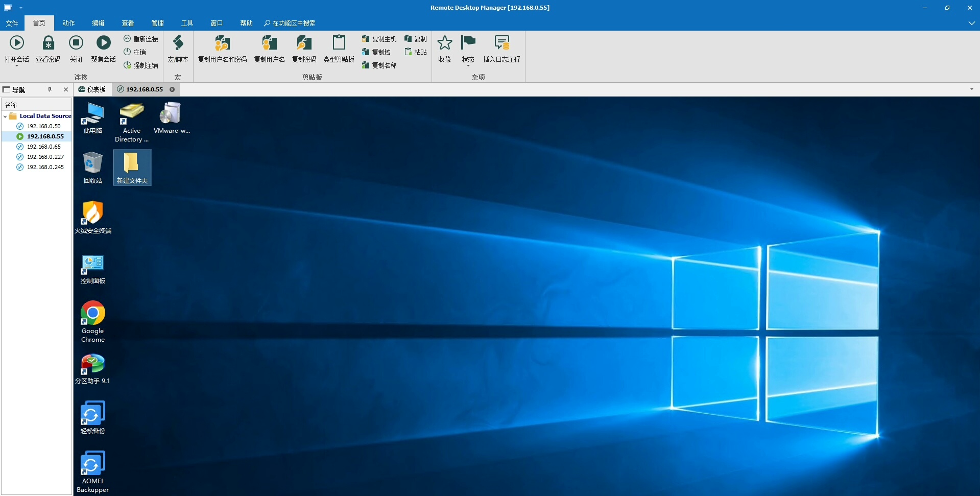980x496 pixels.
Task: Collapse the ribbon with the chevron
Action: [x=971, y=23]
